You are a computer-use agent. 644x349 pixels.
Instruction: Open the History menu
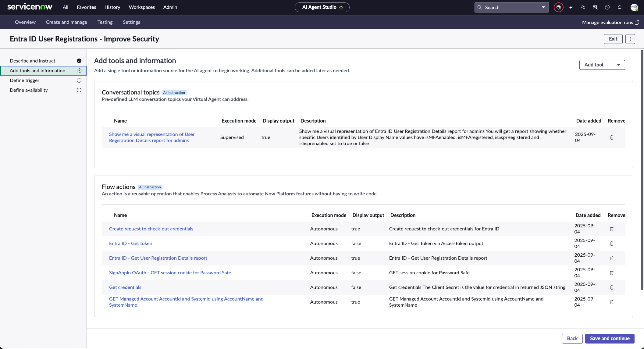click(112, 7)
